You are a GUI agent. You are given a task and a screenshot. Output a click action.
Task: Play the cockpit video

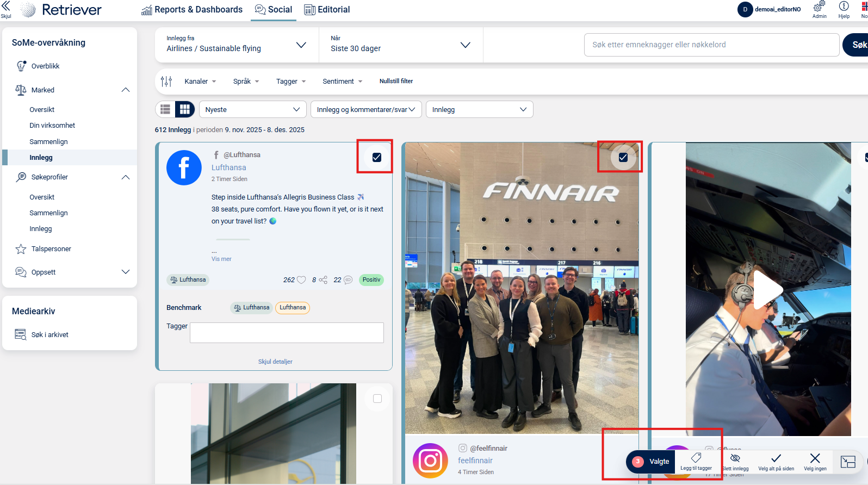pyautogui.click(x=767, y=289)
